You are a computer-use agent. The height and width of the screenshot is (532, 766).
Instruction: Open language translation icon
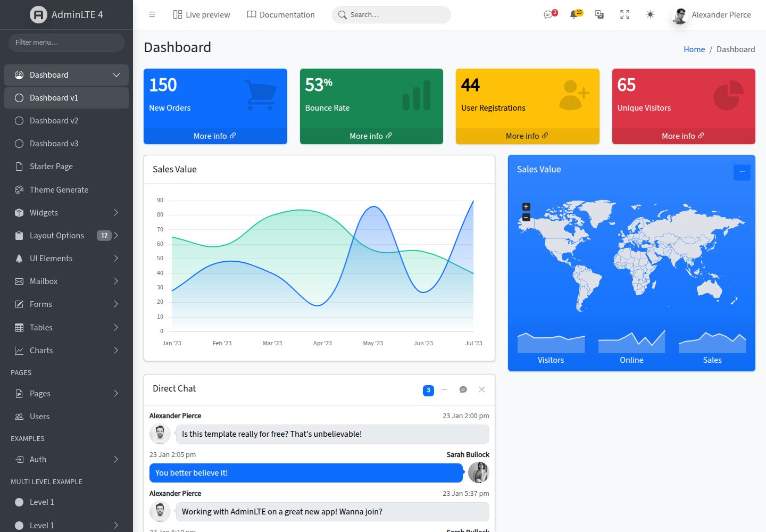pos(599,14)
